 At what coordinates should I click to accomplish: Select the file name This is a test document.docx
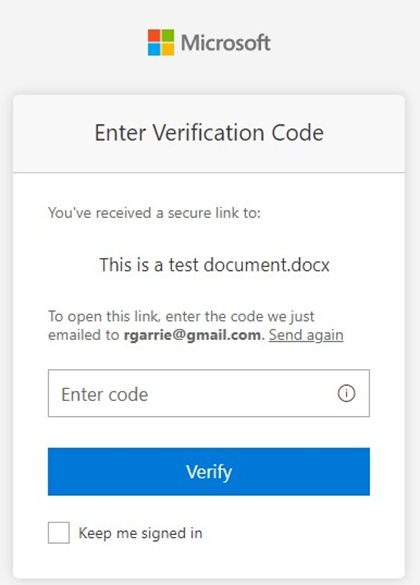[214, 265]
